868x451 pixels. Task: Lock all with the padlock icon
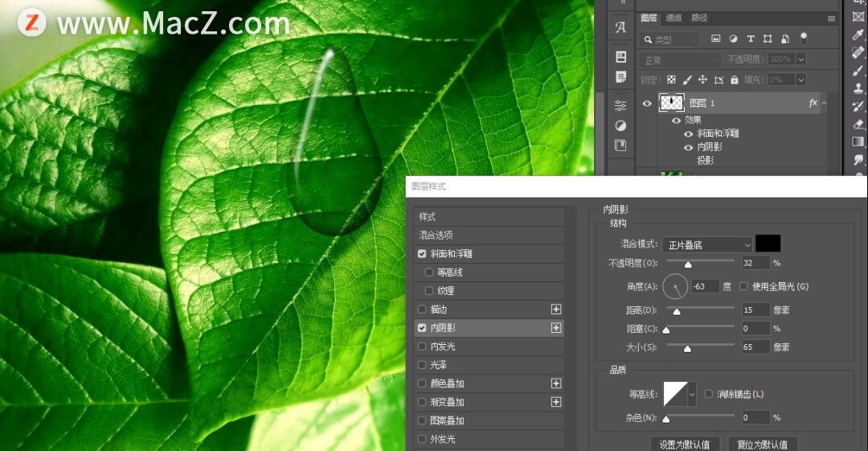point(734,80)
